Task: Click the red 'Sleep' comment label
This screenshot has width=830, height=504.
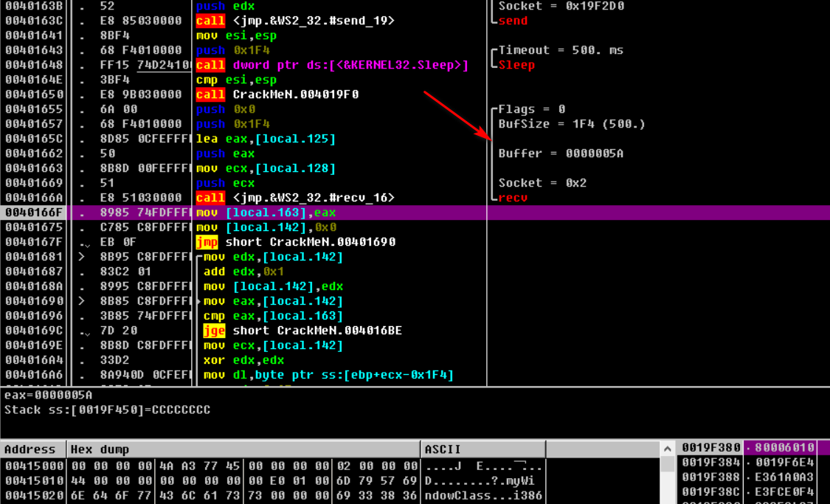Action: [x=516, y=65]
